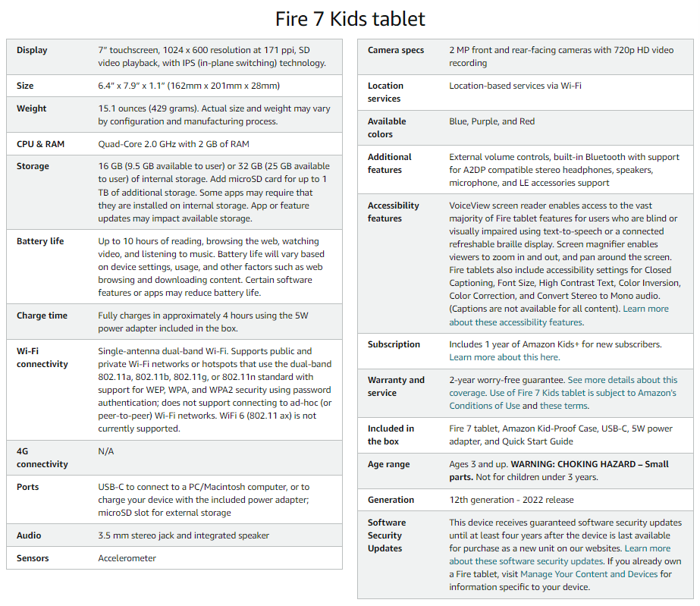
Task: Click the Charge time row label
Action: point(42,316)
